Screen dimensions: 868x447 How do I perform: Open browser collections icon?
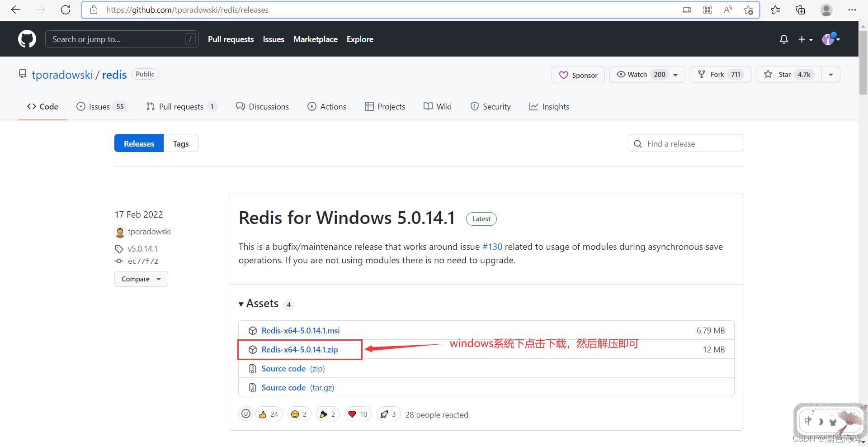[800, 10]
